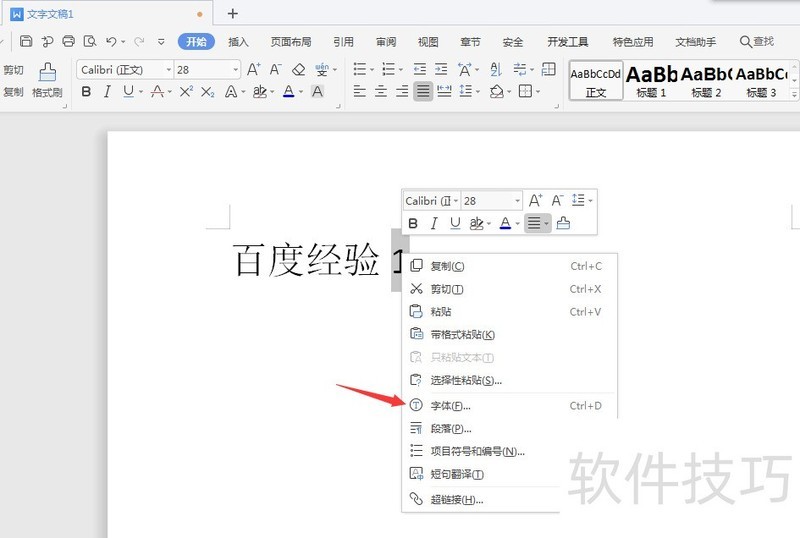Insert numbered list from ribbon
800x538 pixels.
[389, 69]
